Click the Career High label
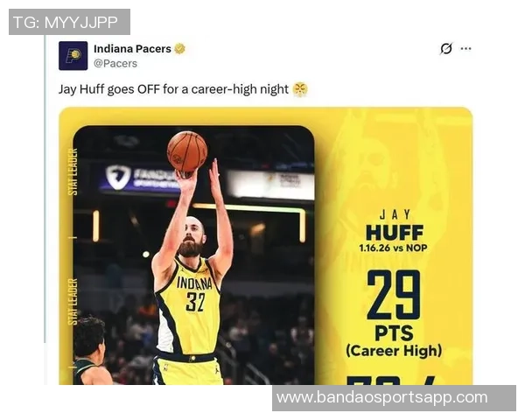This screenshot has width=525, height=420. (x=394, y=351)
